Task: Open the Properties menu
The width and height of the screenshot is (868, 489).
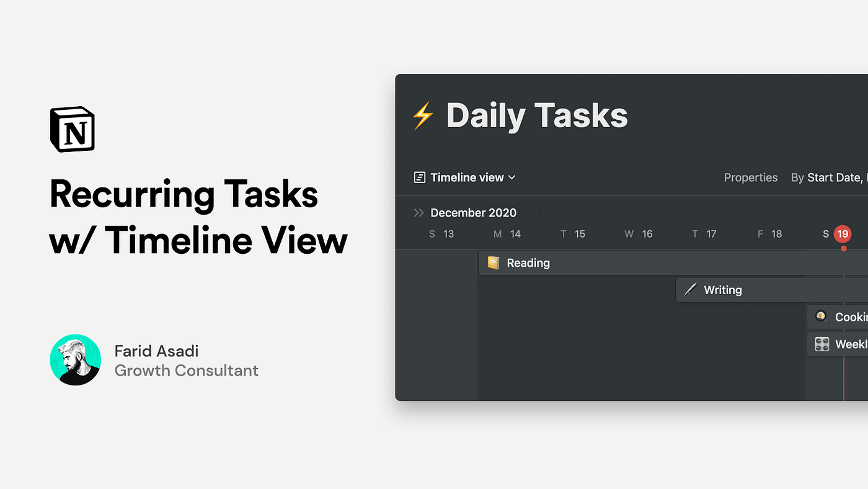Action: tap(751, 177)
